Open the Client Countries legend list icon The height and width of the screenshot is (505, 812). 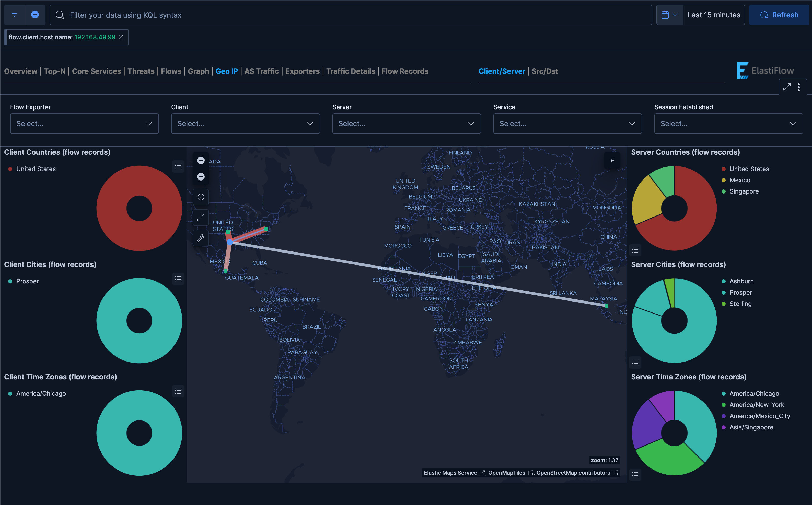[x=178, y=166]
